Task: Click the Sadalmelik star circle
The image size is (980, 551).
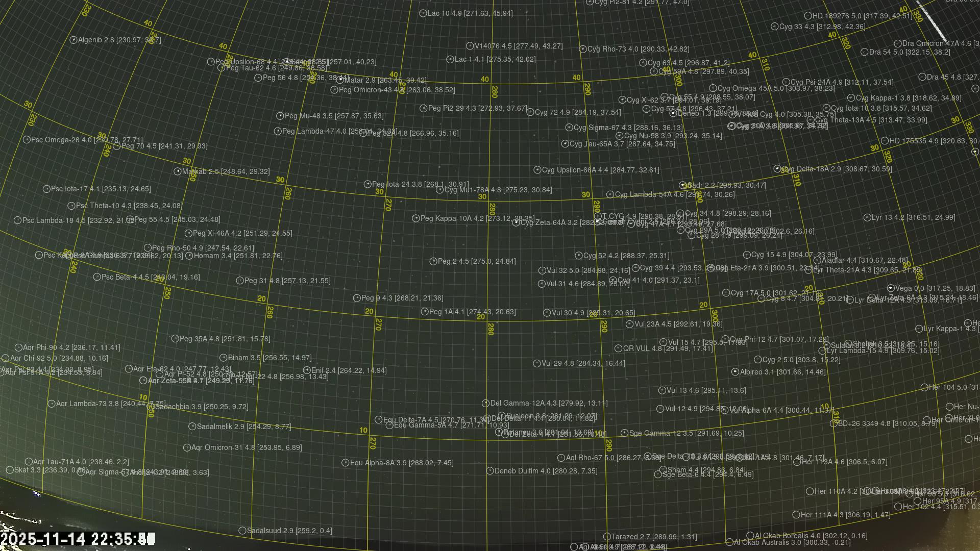Action: click(192, 427)
